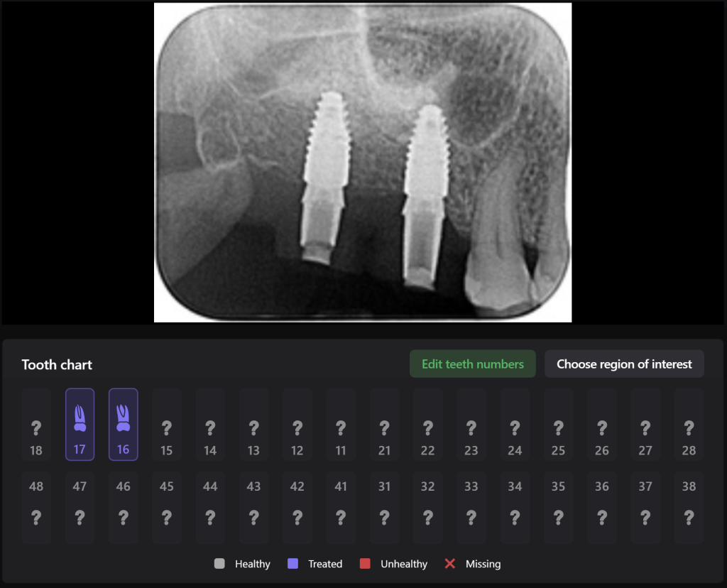Screen dimensions: 727x588
Task: Click the Tooth chart heading
Action: pyautogui.click(x=57, y=364)
